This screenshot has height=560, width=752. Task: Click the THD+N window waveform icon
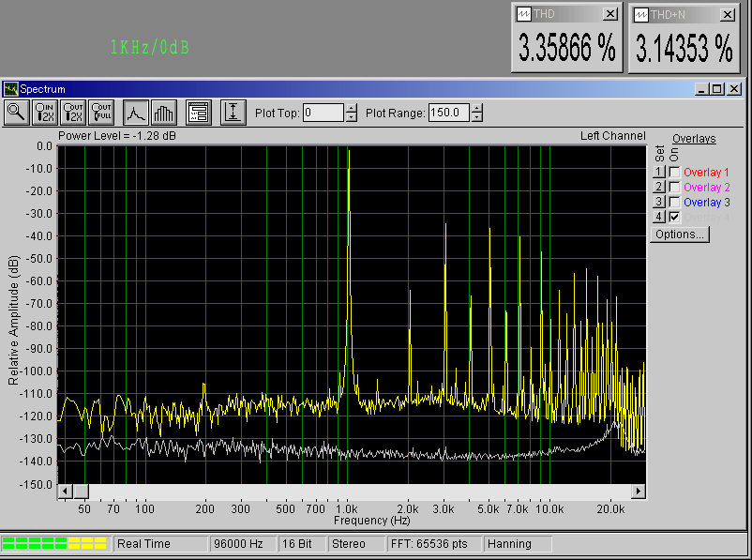[640, 15]
